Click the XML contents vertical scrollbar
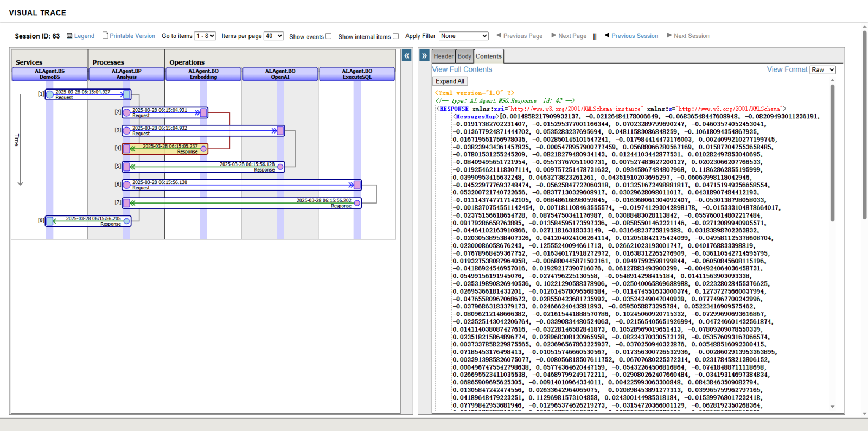The image size is (868, 431). pos(832,152)
